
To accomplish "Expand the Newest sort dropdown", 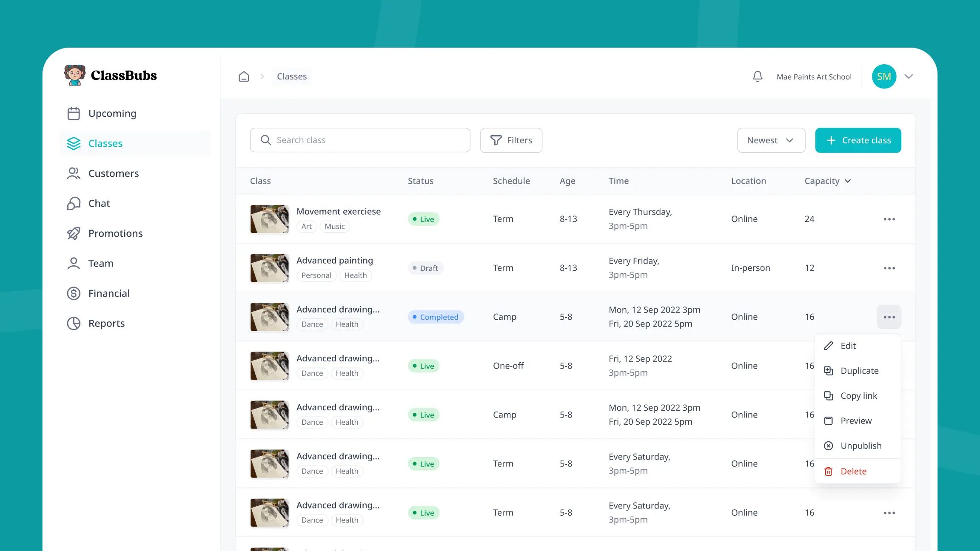I will coord(771,140).
